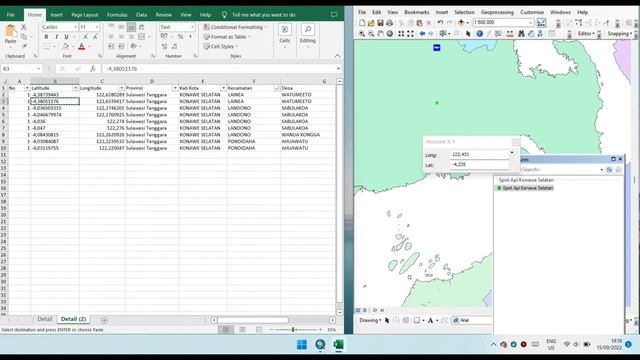This screenshot has height=360, width=640.
Task: Click the Tell me what you want to do box
Action: (263, 15)
